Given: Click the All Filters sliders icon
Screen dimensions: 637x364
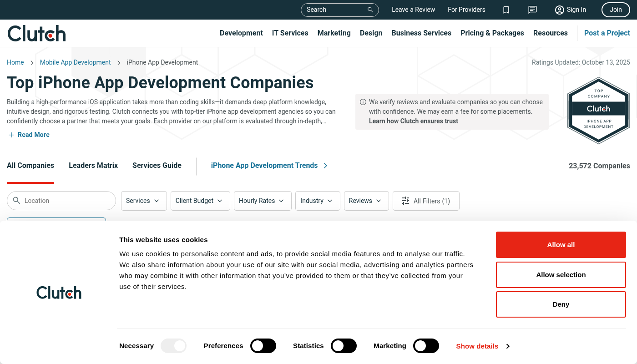Looking at the screenshot, I should coord(405,201).
